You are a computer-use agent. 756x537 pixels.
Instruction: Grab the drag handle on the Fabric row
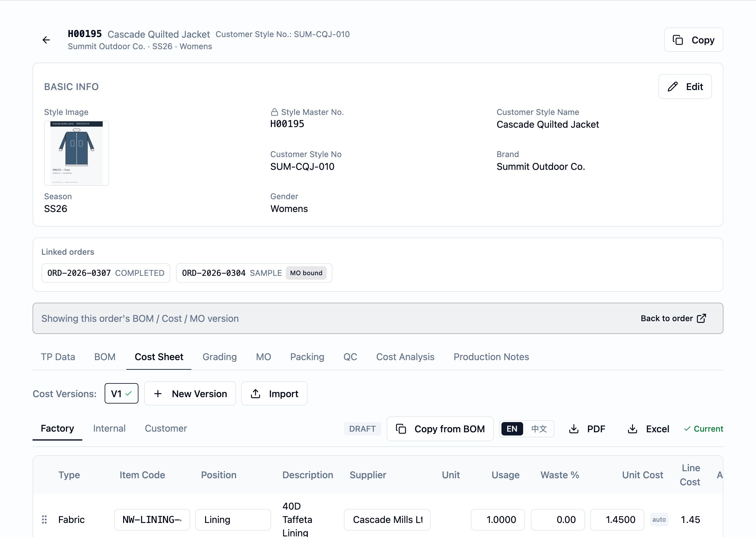click(x=44, y=519)
